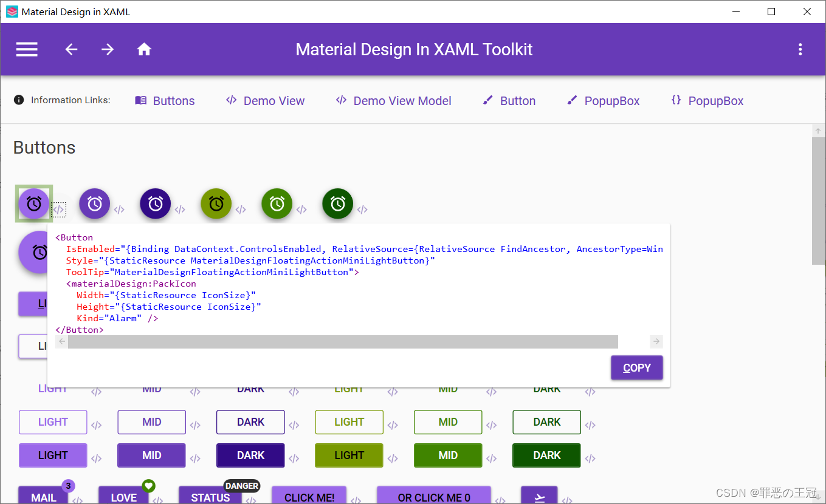Click the STATUS button with DANGER badge

(210, 495)
